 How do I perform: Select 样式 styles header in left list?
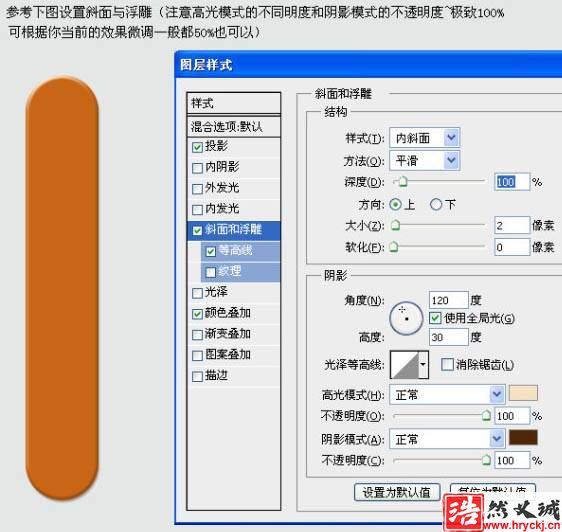click(x=234, y=104)
